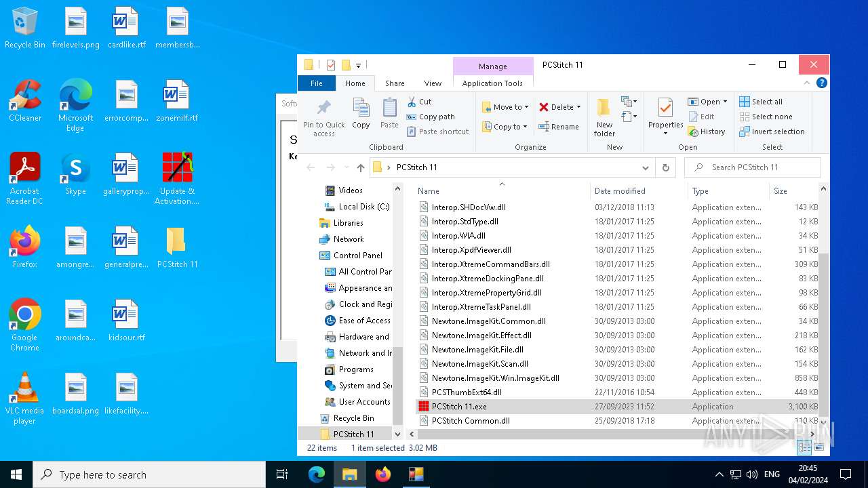Click the Search PCStitch 11 field
Image resolution: width=868 pixels, height=488 pixels.
753,167
